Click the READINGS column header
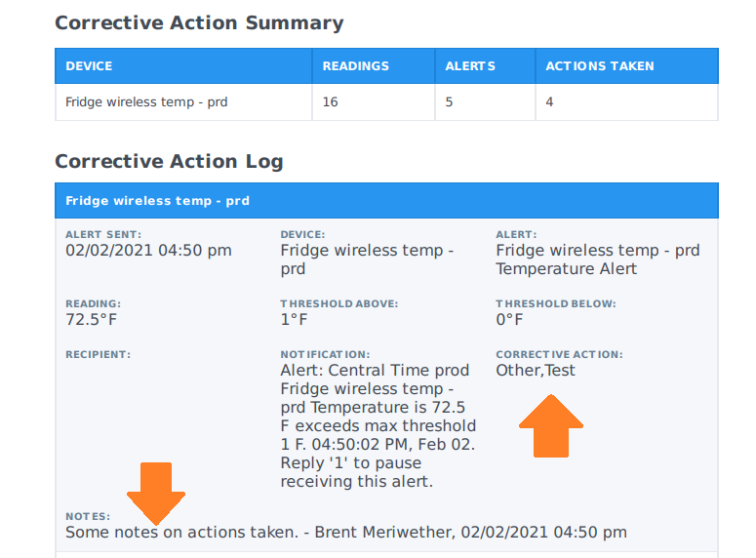Image resolution: width=756 pixels, height=558 pixels. pos(356,66)
